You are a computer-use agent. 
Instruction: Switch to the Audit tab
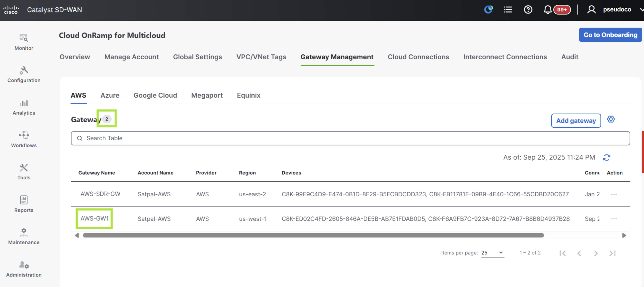coord(570,57)
